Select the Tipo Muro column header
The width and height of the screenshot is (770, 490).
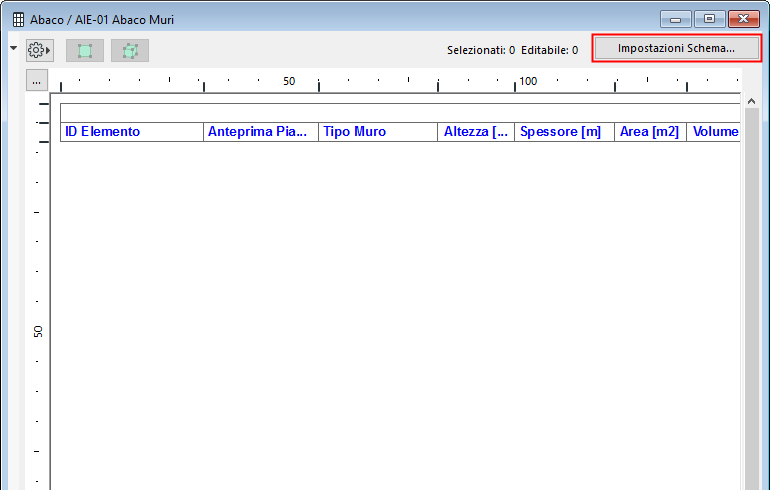tap(378, 132)
